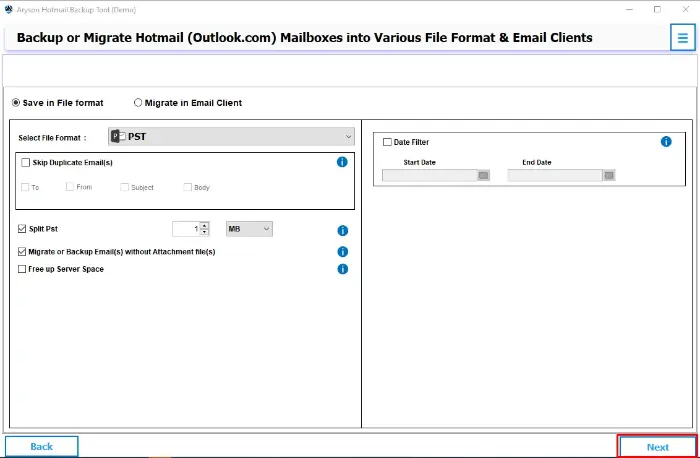Uncheck the Split Pst checkbox
700x458 pixels.
click(22, 229)
